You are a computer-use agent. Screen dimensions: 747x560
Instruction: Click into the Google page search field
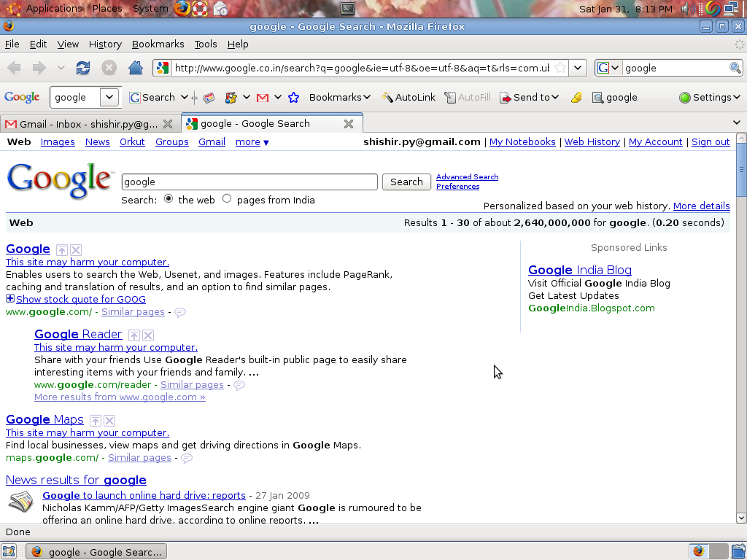click(249, 182)
